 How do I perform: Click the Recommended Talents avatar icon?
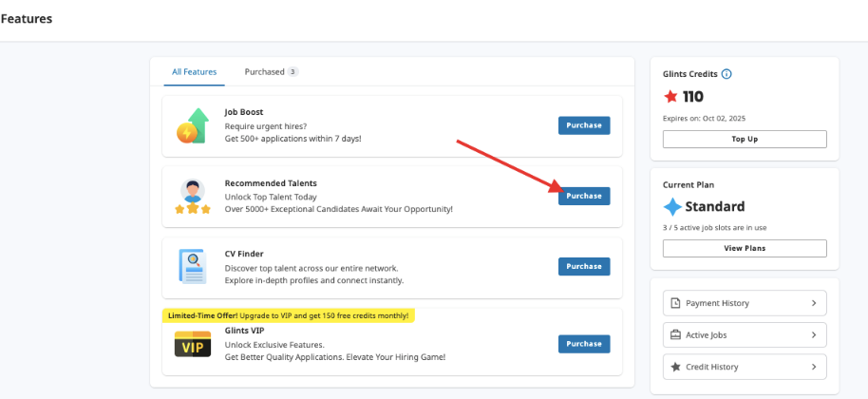[x=193, y=197]
